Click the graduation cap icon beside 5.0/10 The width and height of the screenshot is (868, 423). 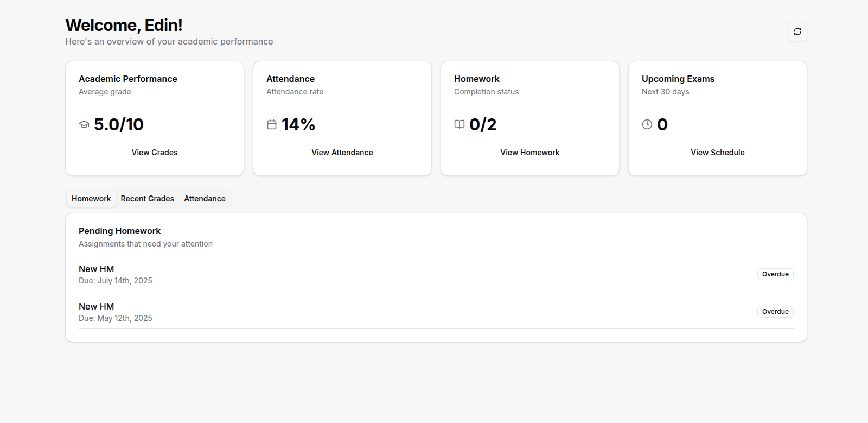(84, 124)
